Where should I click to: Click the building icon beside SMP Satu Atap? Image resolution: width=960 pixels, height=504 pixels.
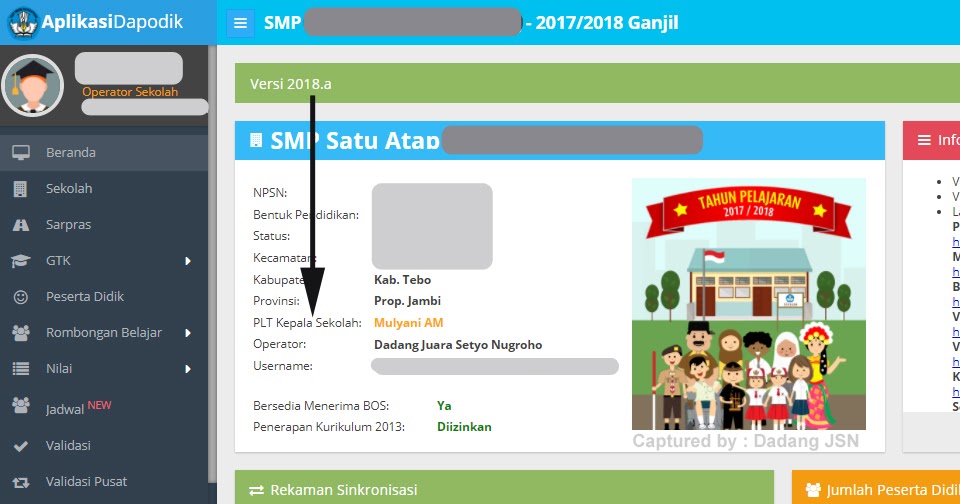[x=256, y=140]
